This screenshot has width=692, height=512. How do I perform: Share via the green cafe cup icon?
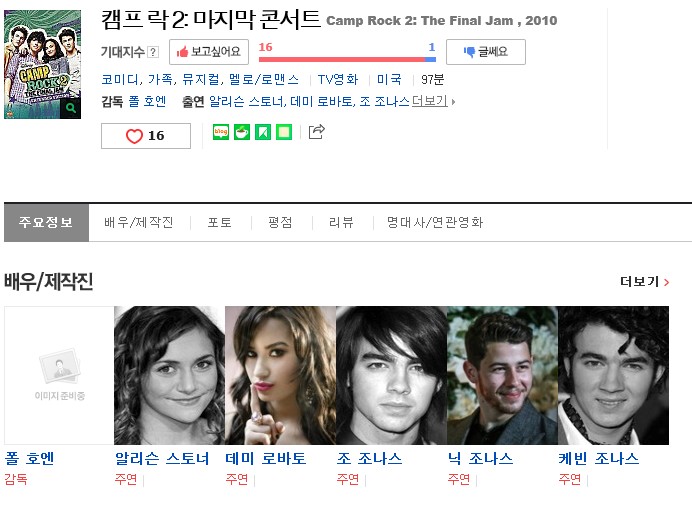click(241, 132)
